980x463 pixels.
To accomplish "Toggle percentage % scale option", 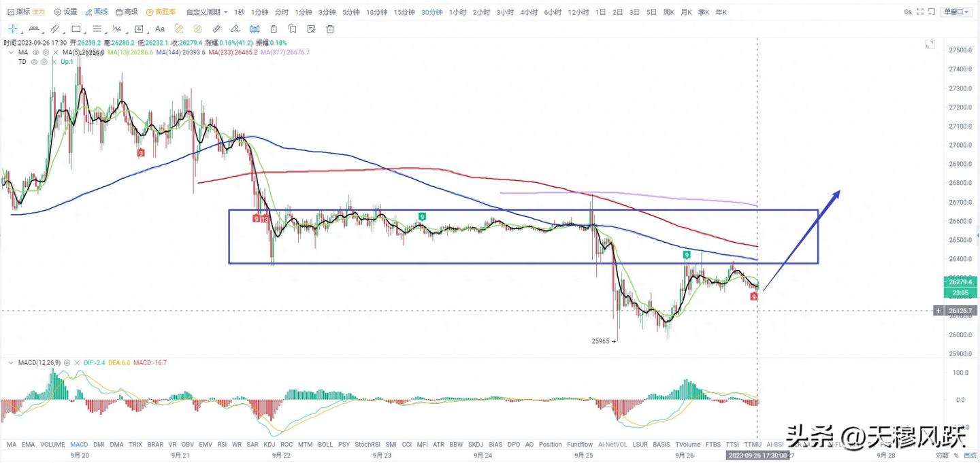I will coord(955,456).
